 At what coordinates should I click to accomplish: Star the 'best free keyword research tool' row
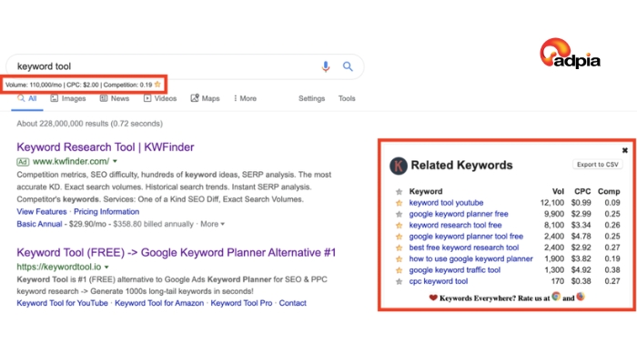click(399, 248)
